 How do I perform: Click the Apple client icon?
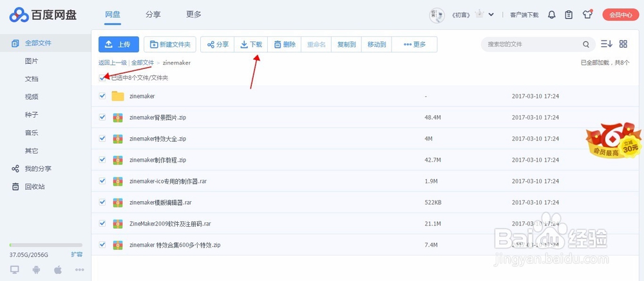pos(58,270)
